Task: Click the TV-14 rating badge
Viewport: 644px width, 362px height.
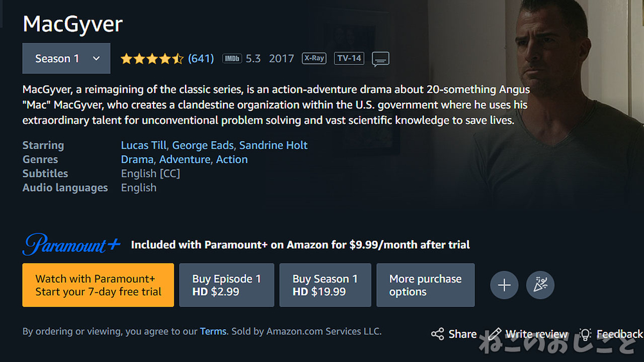Action: click(x=349, y=58)
